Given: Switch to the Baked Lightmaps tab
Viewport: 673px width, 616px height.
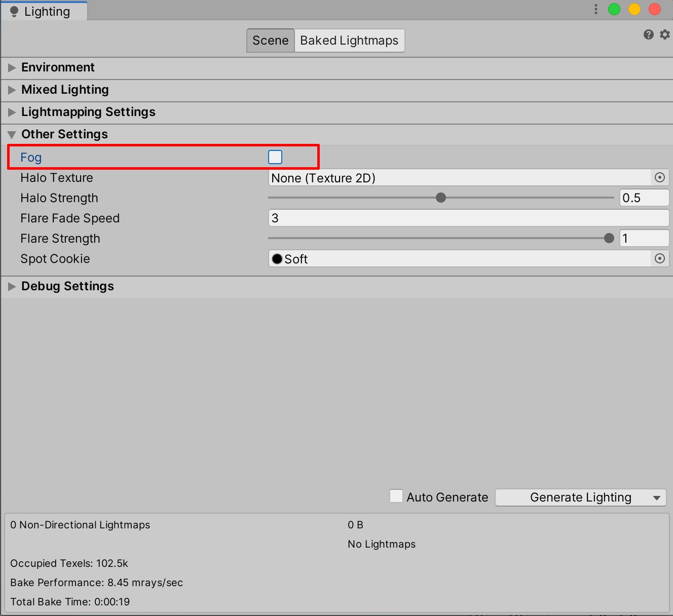Looking at the screenshot, I should (x=349, y=41).
